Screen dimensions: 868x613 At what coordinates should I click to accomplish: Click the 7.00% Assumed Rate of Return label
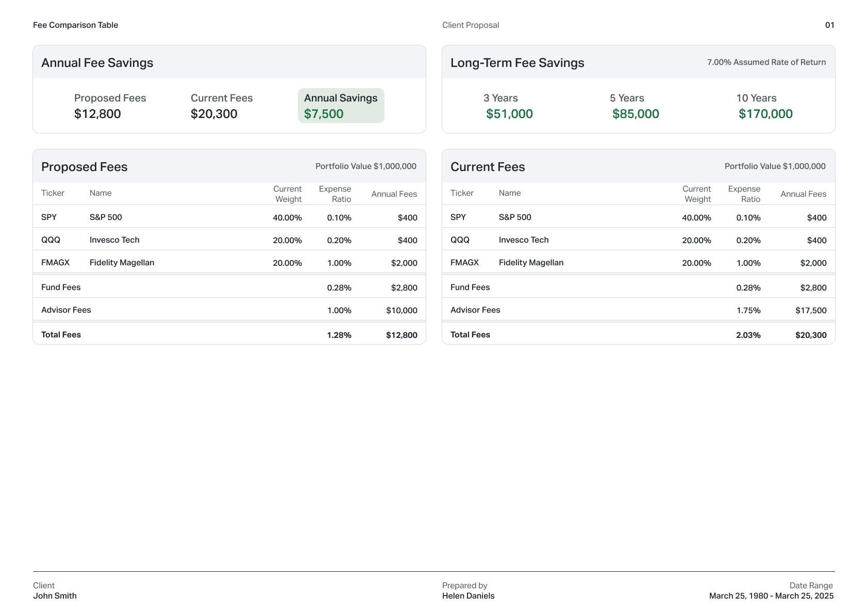point(766,61)
